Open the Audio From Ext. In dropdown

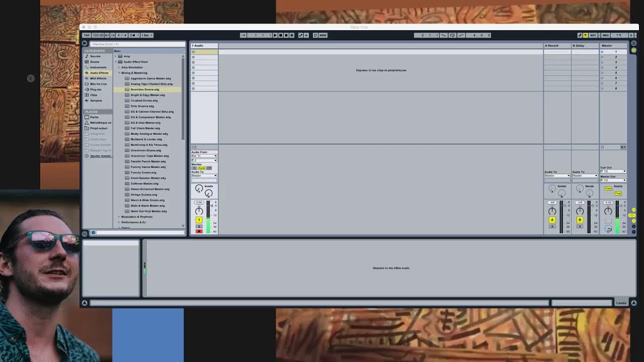point(204,156)
